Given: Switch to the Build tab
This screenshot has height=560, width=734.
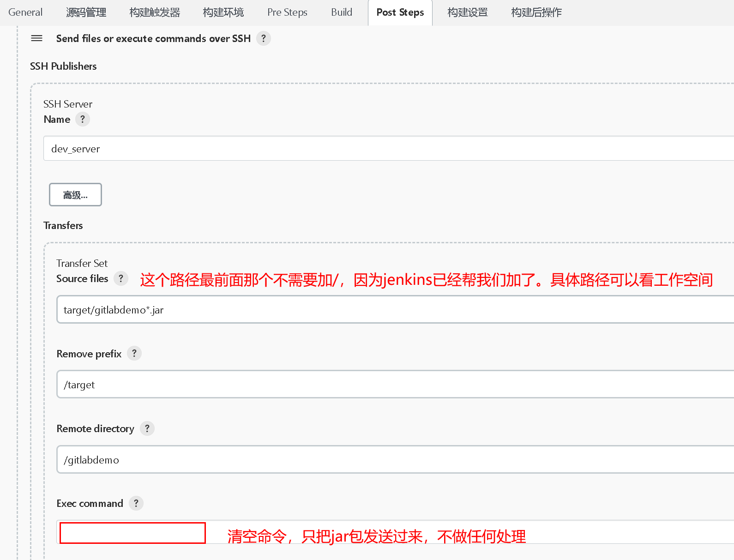Looking at the screenshot, I should click(x=342, y=12).
